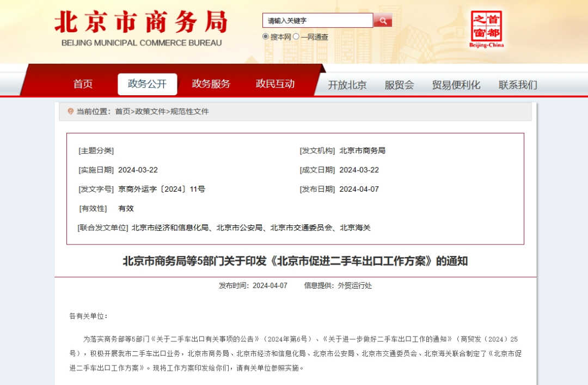Click the 北京市商务局 header logo
The image size is (588, 385).
141,28
